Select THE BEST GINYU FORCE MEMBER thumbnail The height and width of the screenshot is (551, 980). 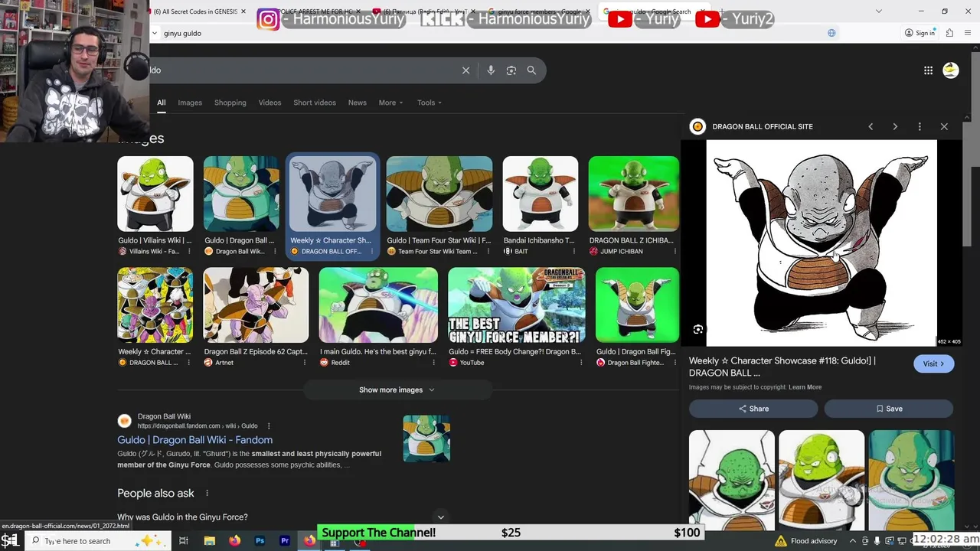517,305
